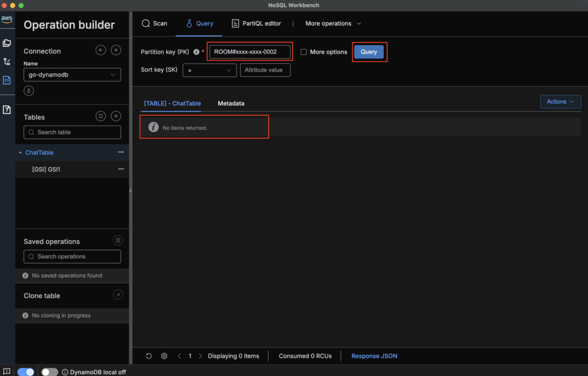Viewport: 588px width, 376px height.
Task: Click the refresh tables icon
Action: tap(100, 117)
